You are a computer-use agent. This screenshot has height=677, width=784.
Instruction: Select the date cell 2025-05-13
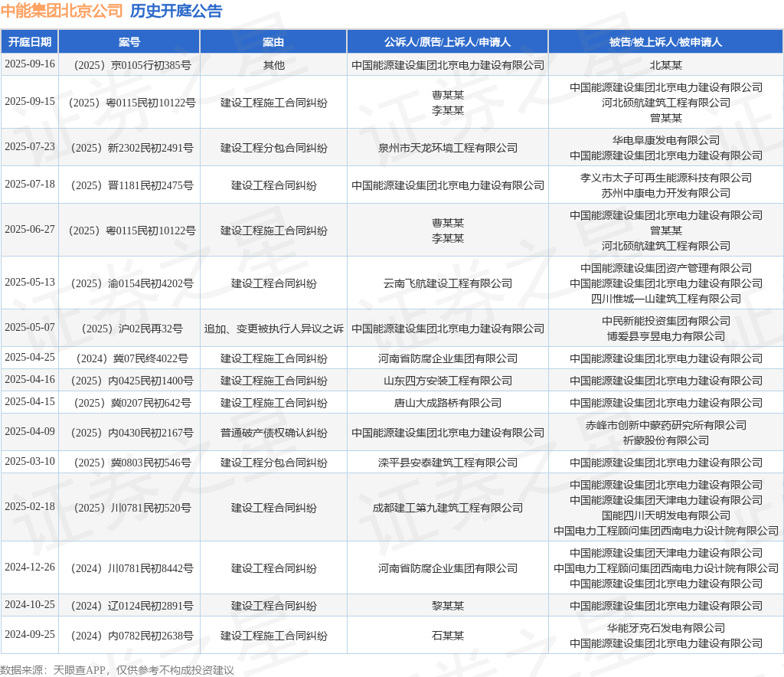tap(30, 282)
